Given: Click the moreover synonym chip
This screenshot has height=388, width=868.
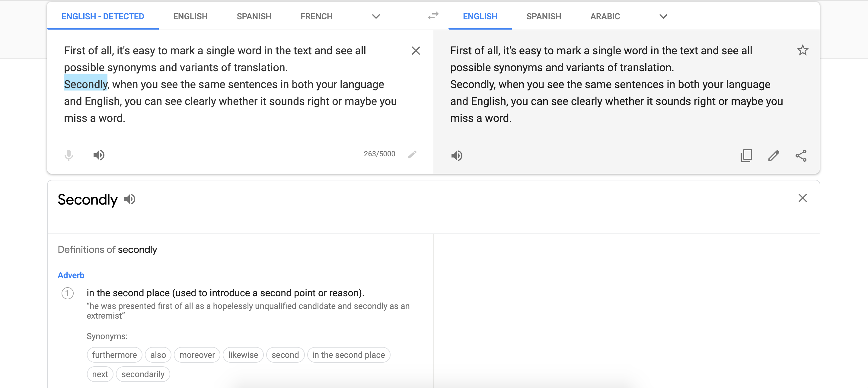Looking at the screenshot, I should (x=197, y=355).
